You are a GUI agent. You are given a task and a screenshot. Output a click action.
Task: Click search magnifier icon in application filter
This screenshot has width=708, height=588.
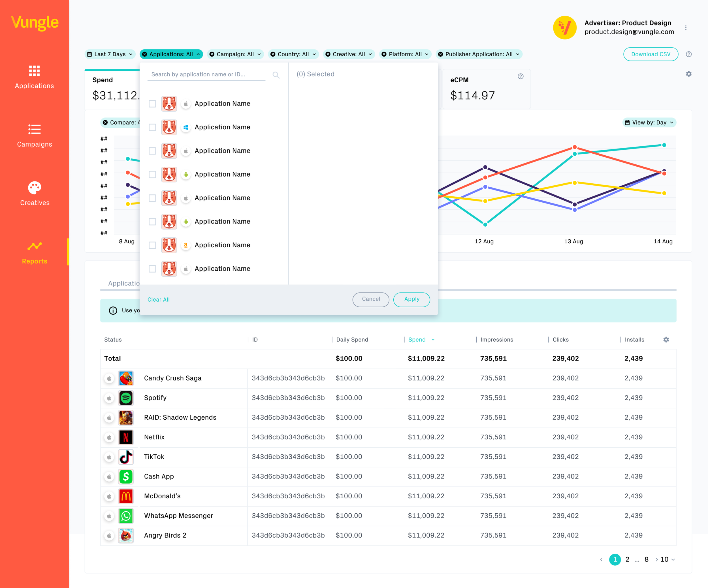point(276,75)
